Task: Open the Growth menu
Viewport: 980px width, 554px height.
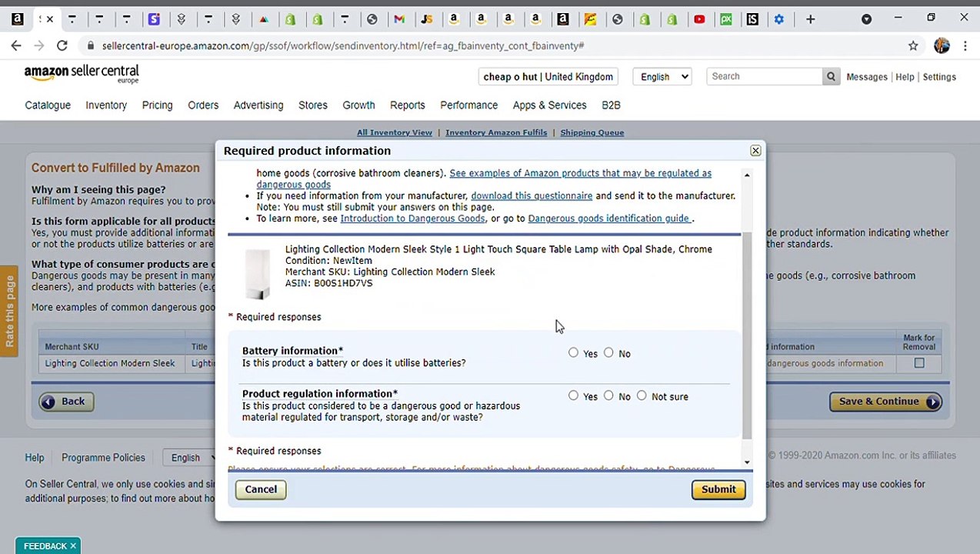Action: point(358,105)
